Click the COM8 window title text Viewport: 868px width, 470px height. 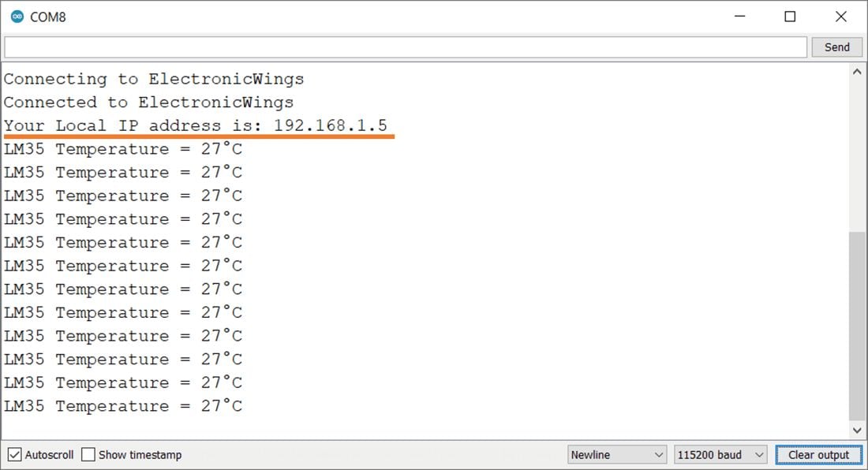(x=48, y=17)
